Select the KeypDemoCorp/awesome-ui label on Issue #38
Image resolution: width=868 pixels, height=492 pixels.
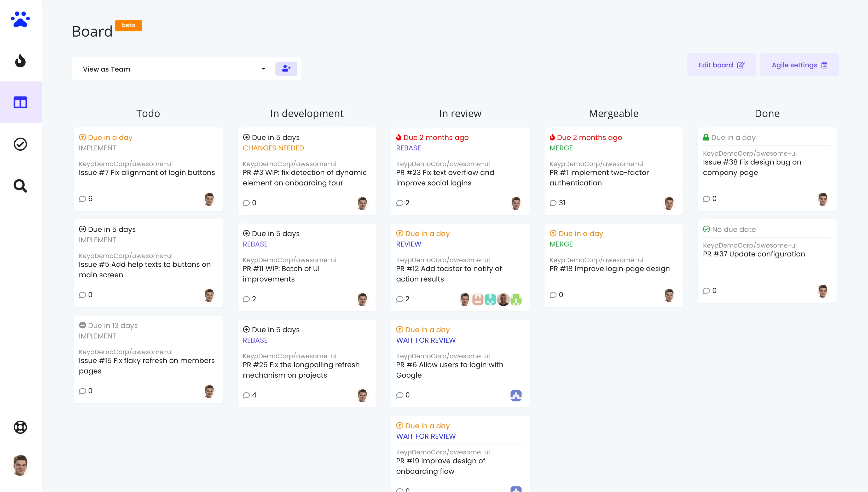point(750,153)
